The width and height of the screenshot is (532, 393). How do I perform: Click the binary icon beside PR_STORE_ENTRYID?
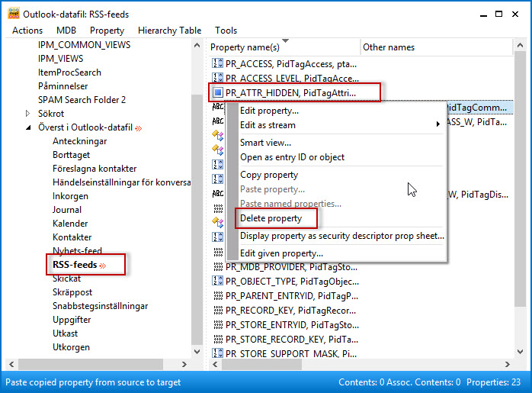tap(218, 325)
